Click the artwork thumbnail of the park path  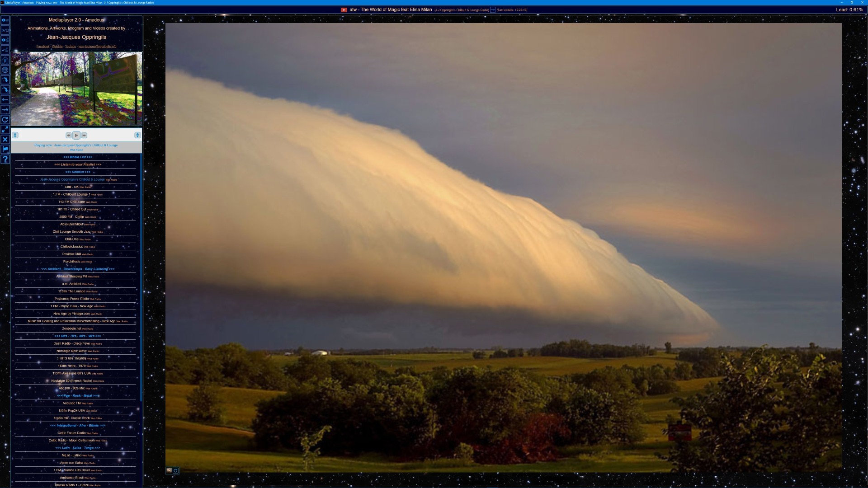(76, 89)
